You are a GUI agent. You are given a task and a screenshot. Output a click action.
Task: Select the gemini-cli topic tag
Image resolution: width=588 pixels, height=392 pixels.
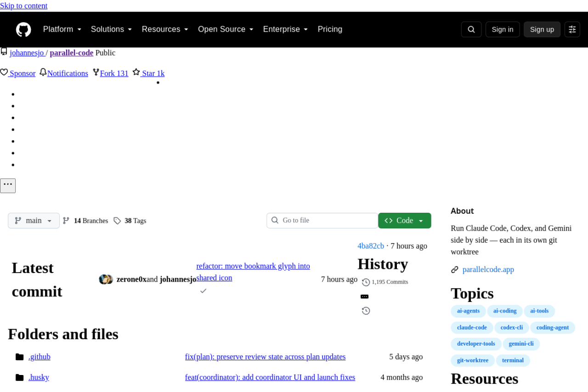tap(521, 344)
